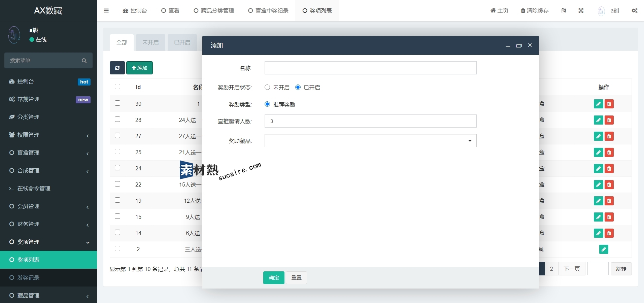The image size is (644, 303).
Task: Switch to the 盲盒中奖纪录 top tab
Action: 268,10
